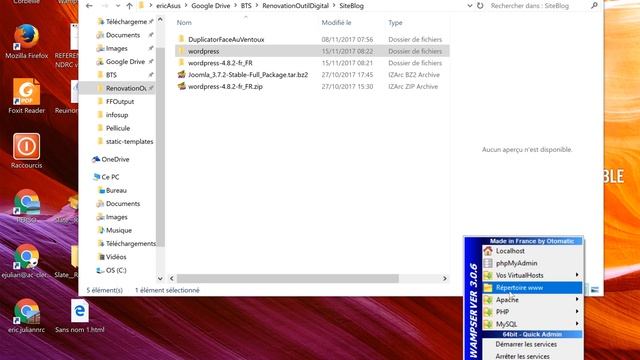Click navigation pane scroll-down arrow

click(160, 278)
